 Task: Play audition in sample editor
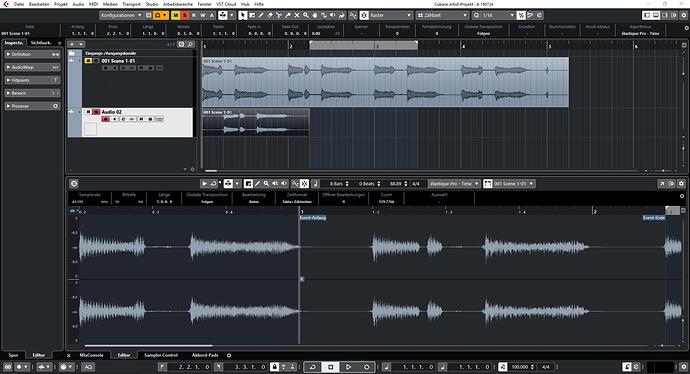pyautogui.click(x=204, y=183)
